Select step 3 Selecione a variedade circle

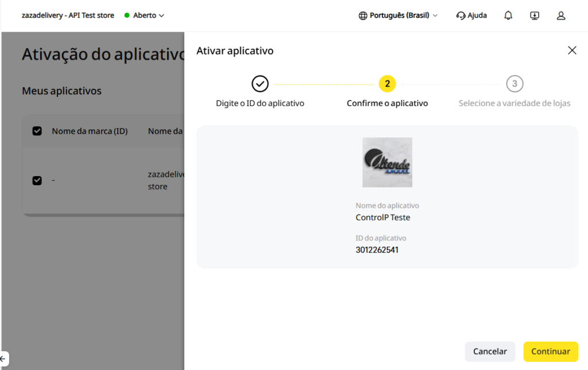tap(514, 84)
